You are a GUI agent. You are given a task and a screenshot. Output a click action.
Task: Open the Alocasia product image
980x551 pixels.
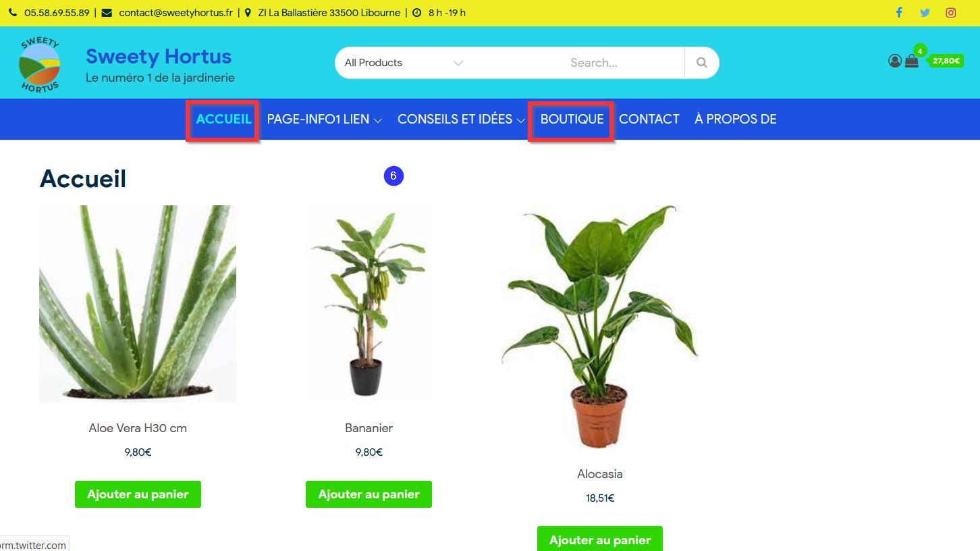(600, 327)
